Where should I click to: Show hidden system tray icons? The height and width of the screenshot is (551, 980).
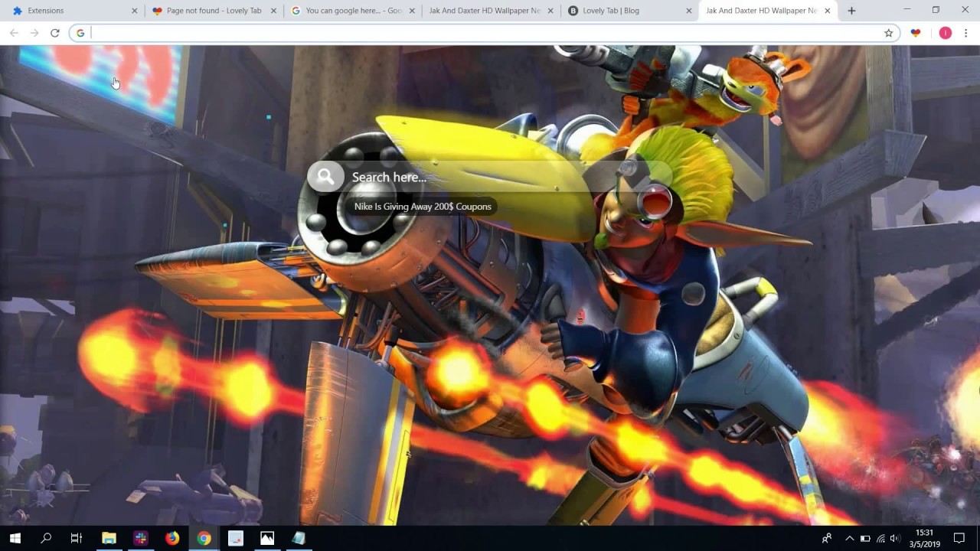(849, 538)
